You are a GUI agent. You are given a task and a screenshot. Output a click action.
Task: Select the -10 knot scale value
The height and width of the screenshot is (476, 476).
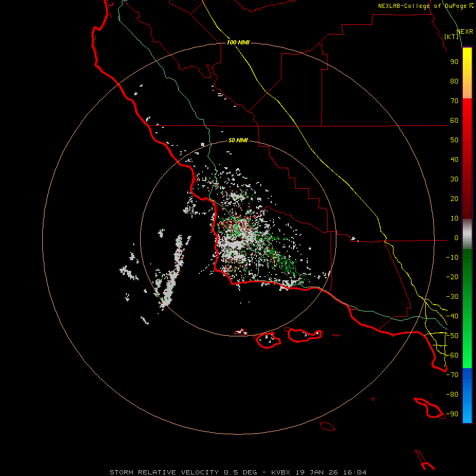coord(452,258)
